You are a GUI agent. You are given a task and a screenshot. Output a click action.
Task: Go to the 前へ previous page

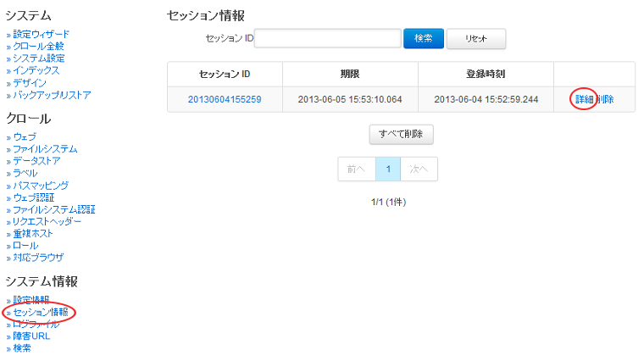pyautogui.click(x=356, y=169)
